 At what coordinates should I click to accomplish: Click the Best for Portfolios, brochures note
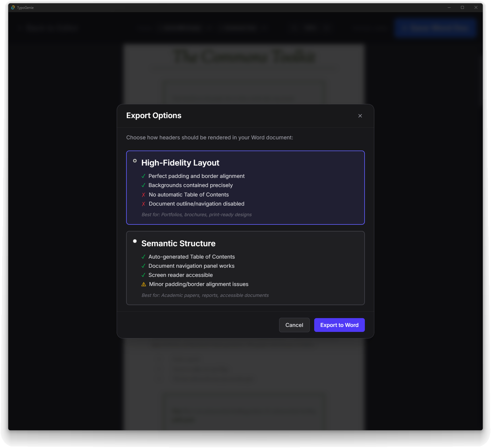196,215
